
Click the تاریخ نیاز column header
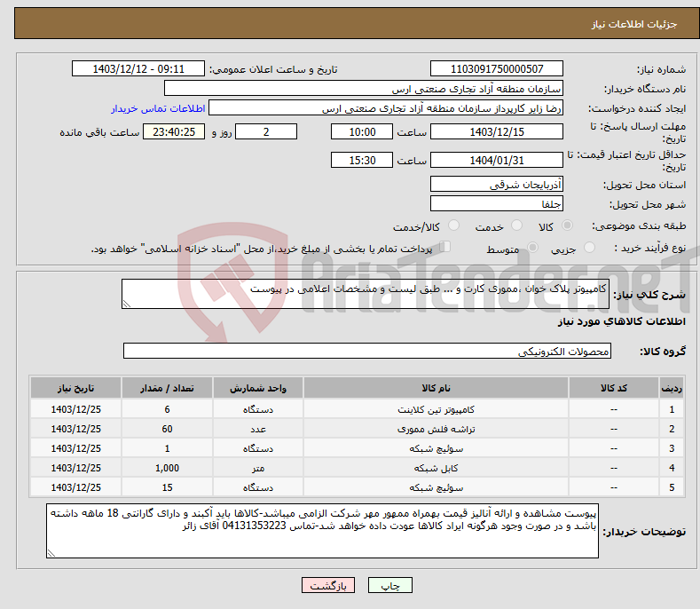tap(76, 388)
